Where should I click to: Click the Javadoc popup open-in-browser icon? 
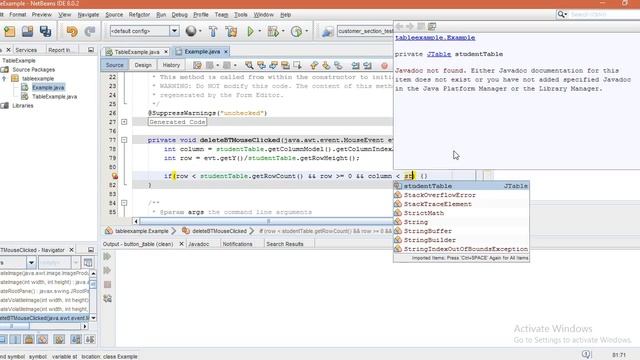(x=431, y=27)
